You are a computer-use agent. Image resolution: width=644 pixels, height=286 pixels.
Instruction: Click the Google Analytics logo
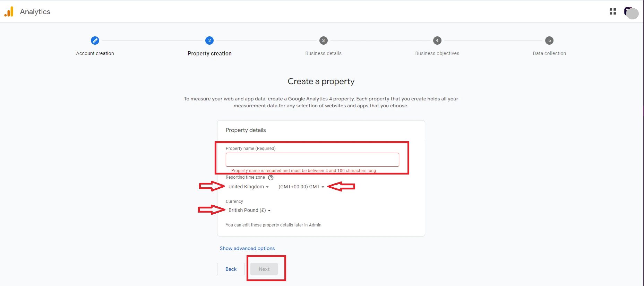click(x=9, y=11)
